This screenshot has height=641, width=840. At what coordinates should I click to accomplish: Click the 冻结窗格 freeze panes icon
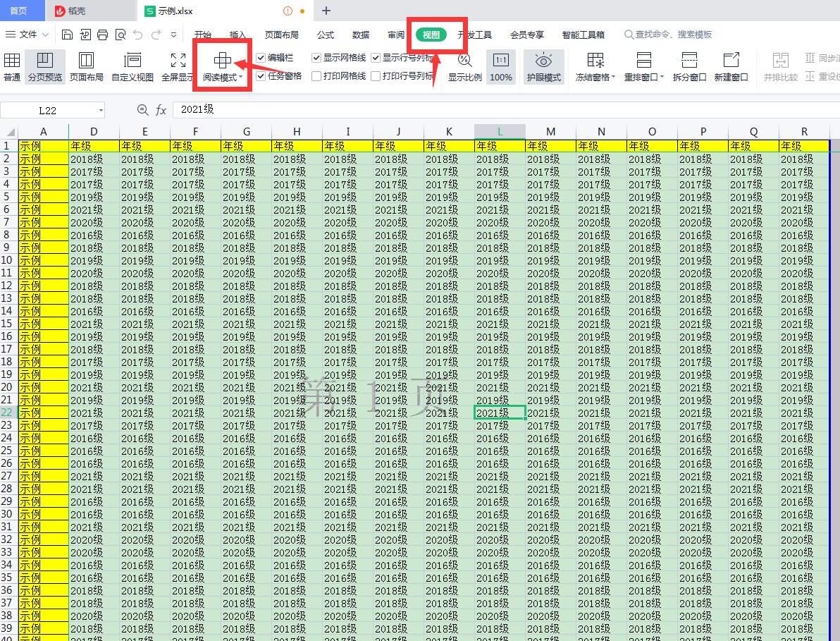coord(595,59)
